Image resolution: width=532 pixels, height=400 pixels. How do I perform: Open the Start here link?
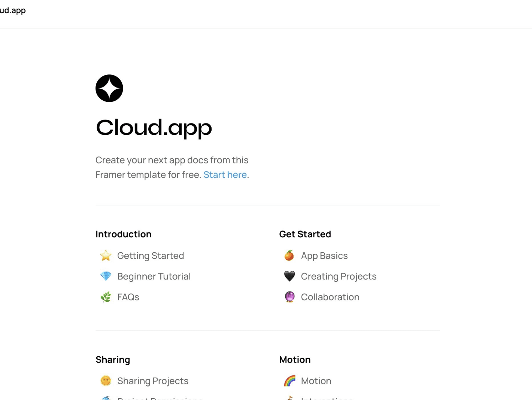tap(225, 175)
